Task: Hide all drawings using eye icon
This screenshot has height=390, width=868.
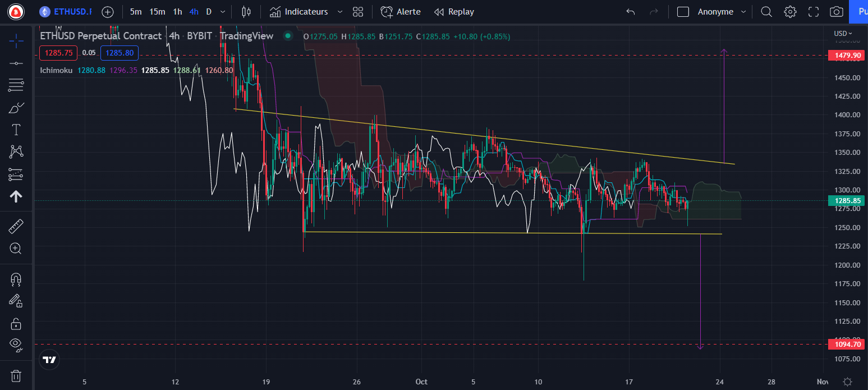Action: (x=16, y=344)
